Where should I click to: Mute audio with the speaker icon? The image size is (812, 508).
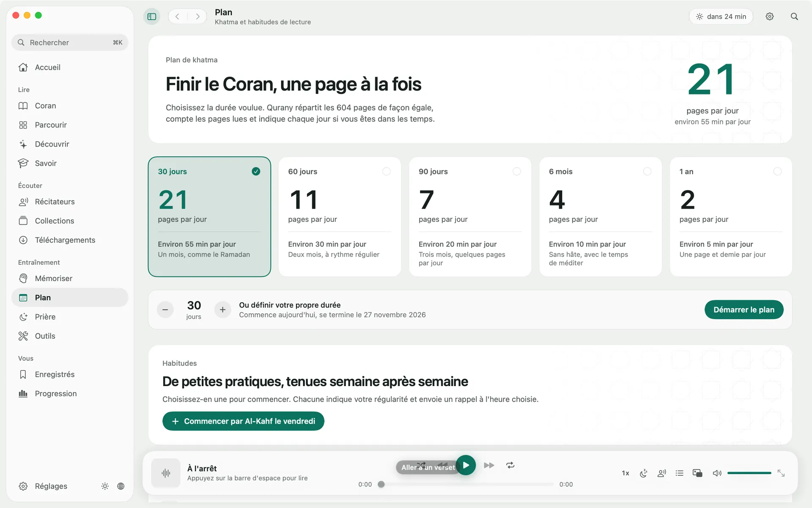pos(717,473)
